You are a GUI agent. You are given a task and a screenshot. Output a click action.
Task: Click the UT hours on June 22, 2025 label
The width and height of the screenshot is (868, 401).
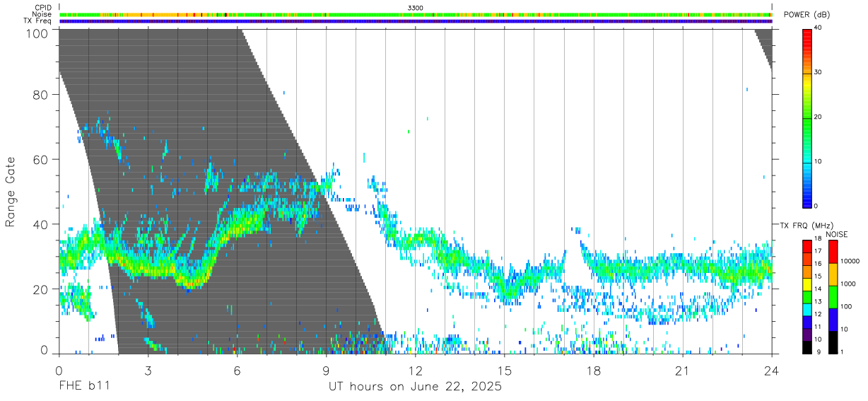click(x=415, y=387)
